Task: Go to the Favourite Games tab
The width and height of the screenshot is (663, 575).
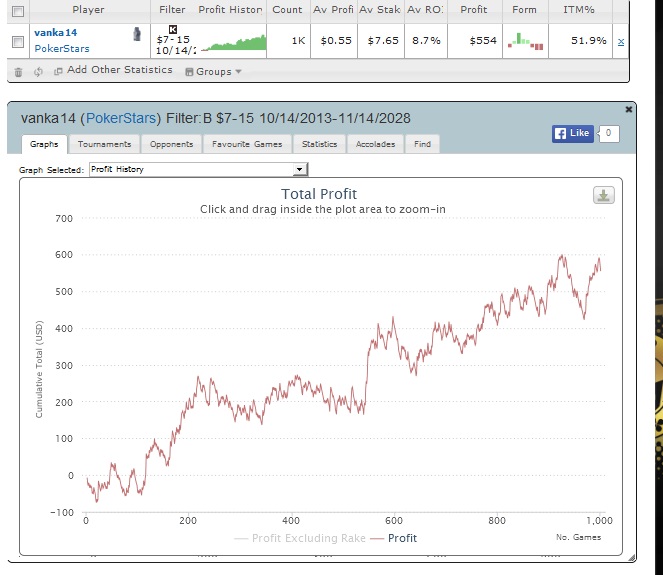Action: click(246, 144)
